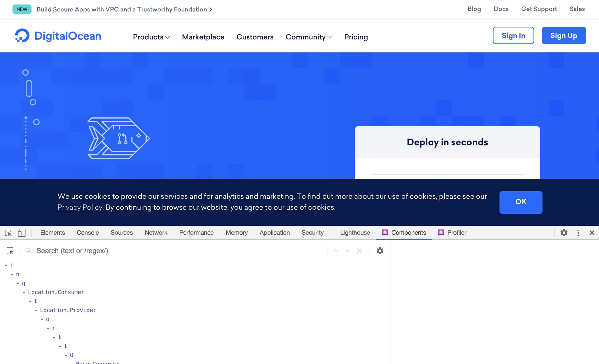Open the Components view settings gear
The image size is (599, 364).
[x=380, y=251]
